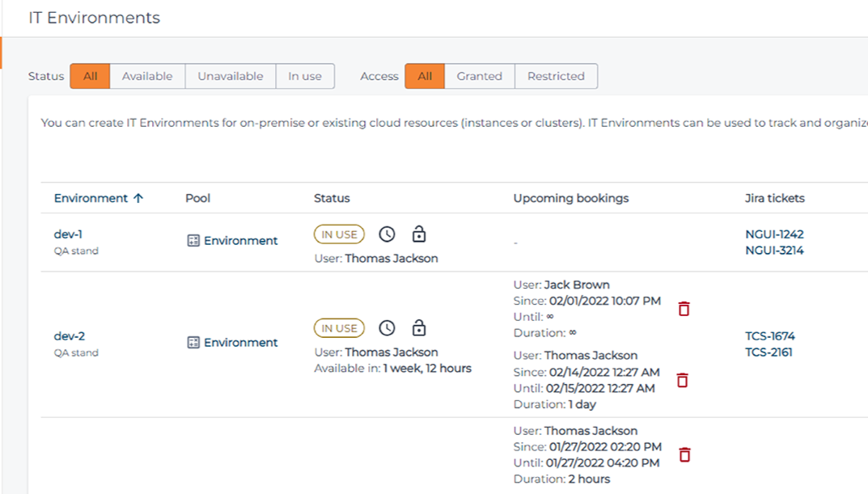This screenshot has width=868, height=494.
Task: Toggle the Restricted access filter
Action: [556, 75]
